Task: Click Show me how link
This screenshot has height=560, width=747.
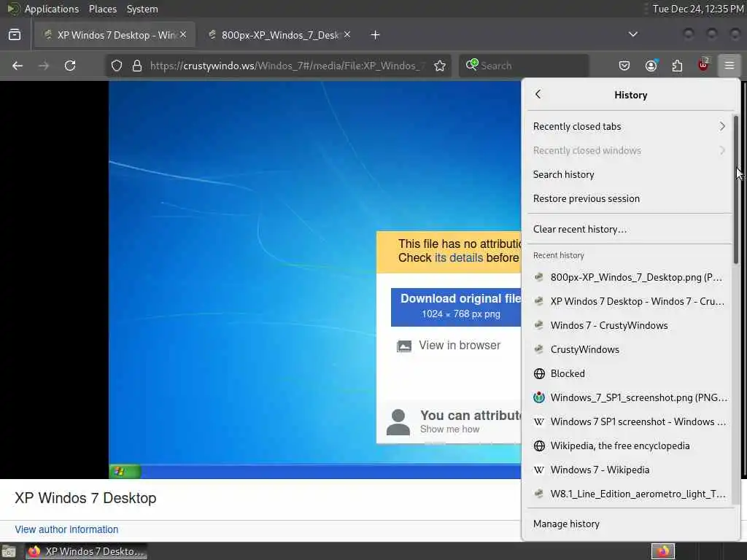Action: 449,429
